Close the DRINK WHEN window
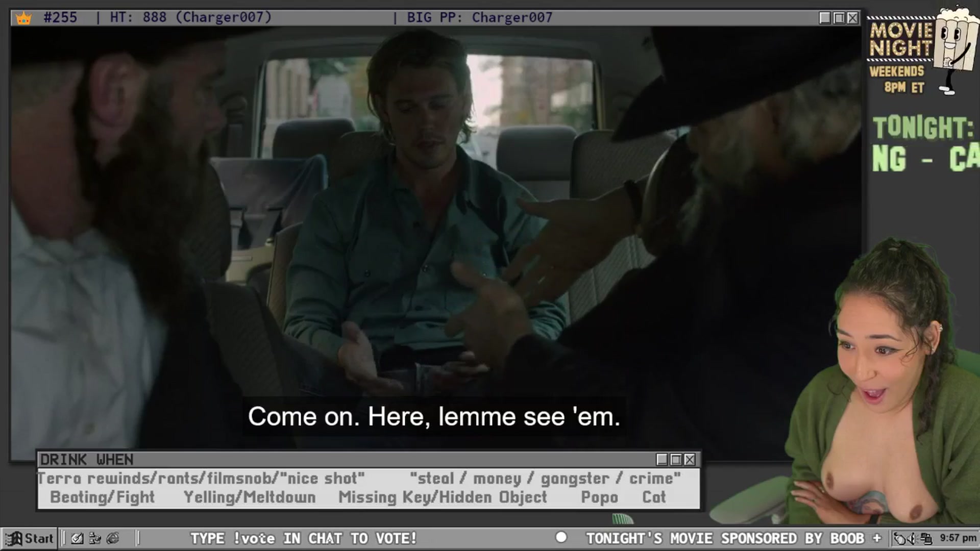Viewport: 980px width, 551px height. point(690,460)
